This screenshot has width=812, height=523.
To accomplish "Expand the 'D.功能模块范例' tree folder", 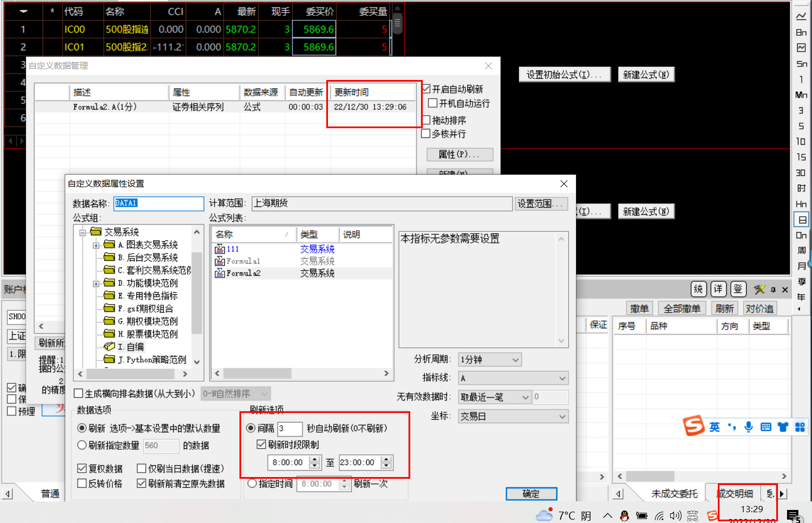I will (96, 283).
